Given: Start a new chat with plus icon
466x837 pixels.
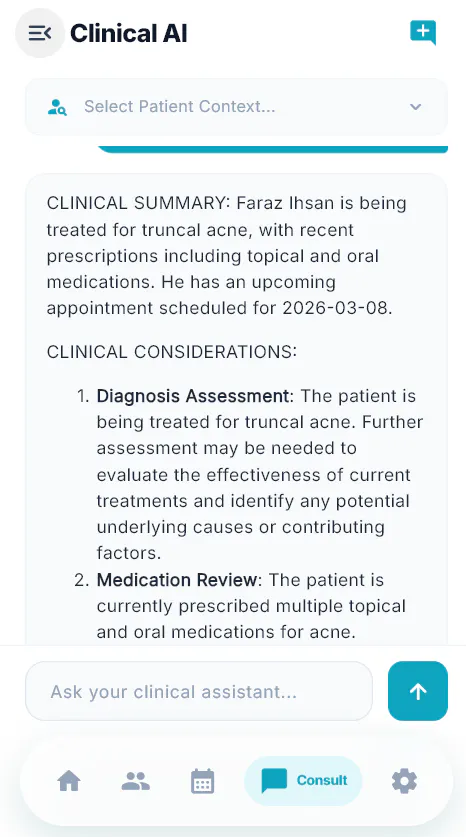Looking at the screenshot, I should [x=423, y=33].
